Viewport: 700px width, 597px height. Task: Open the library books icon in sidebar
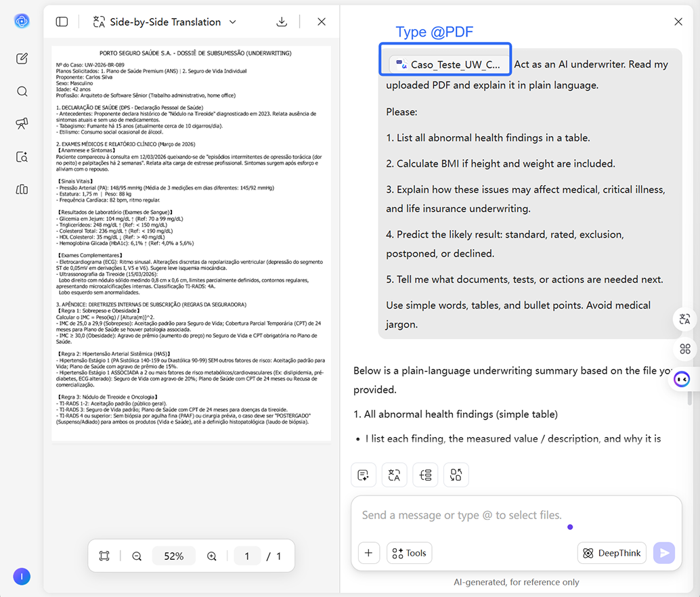click(x=22, y=189)
